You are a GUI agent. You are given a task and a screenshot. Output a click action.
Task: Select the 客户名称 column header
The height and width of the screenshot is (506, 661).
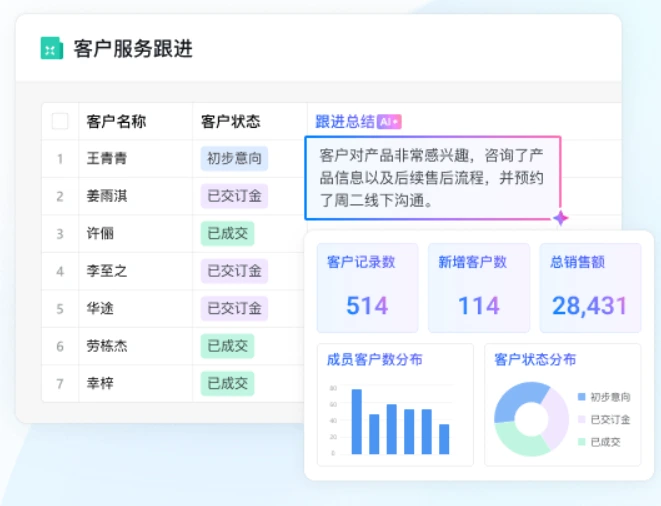click(116, 121)
